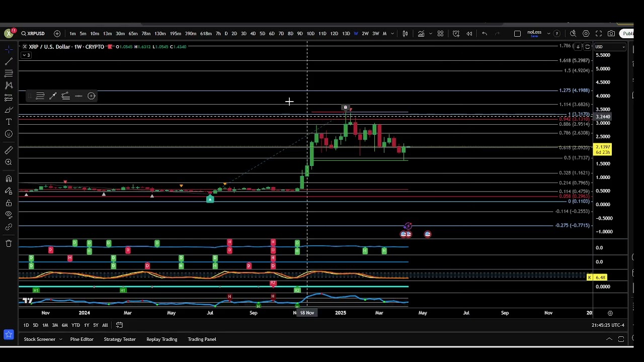The height and width of the screenshot is (362, 644).
Task: Start bar replay mode
Action: point(469,34)
